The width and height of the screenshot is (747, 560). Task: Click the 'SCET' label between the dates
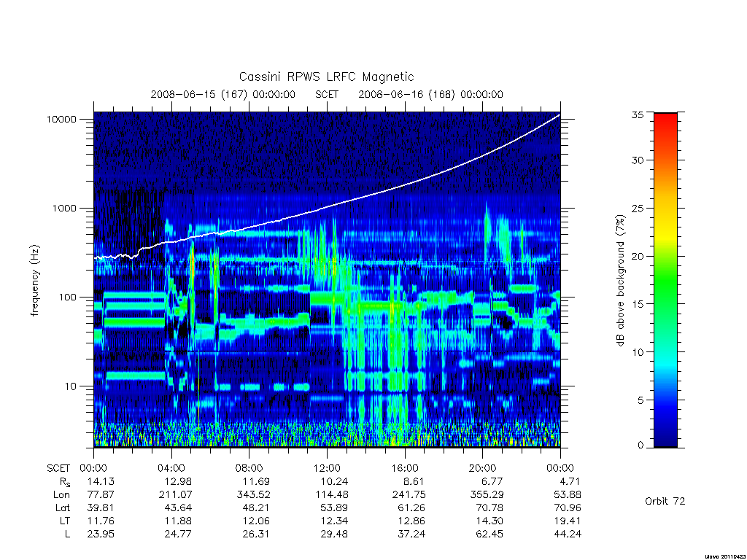(x=327, y=94)
